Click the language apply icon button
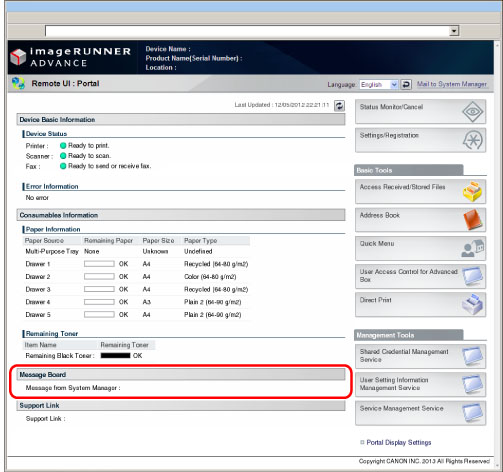 [x=406, y=84]
